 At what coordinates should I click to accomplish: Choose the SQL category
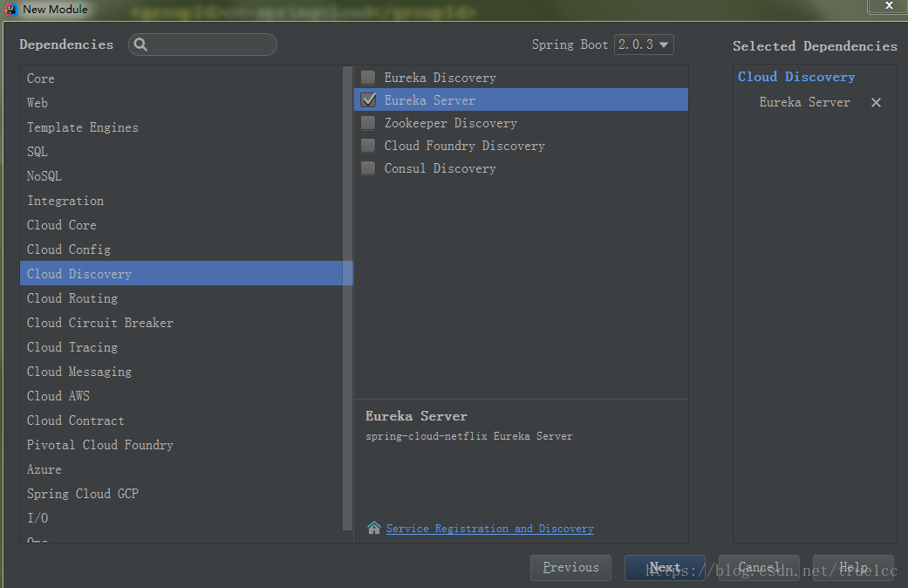click(181, 151)
